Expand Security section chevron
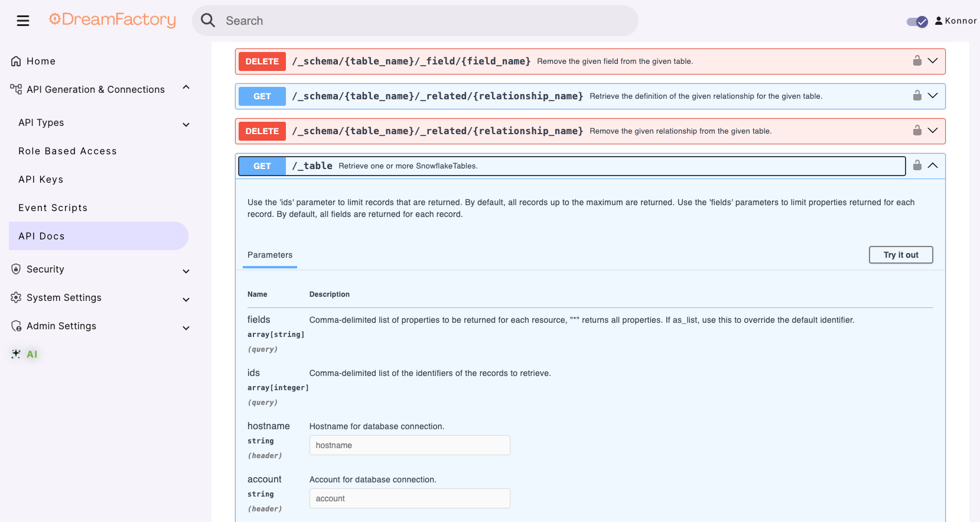 click(x=186, y=271)
